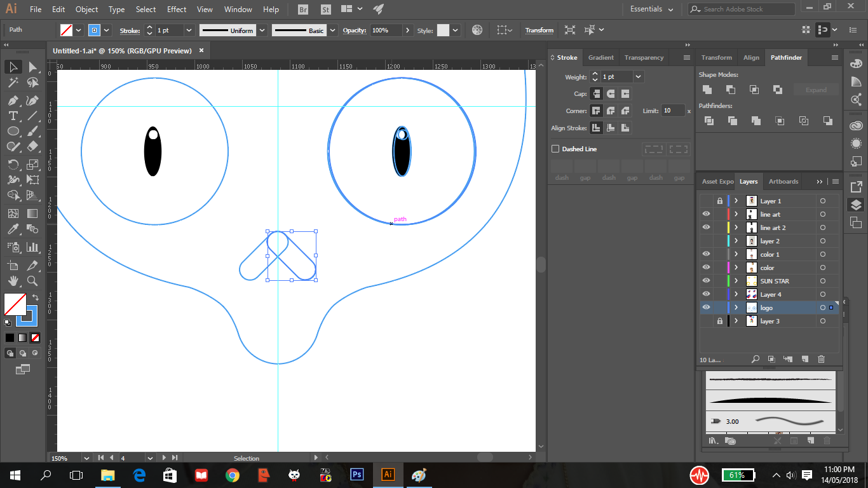The image size is (868, 488).
Task: Click the miter Limit input field
Action: tap(673, 111)
